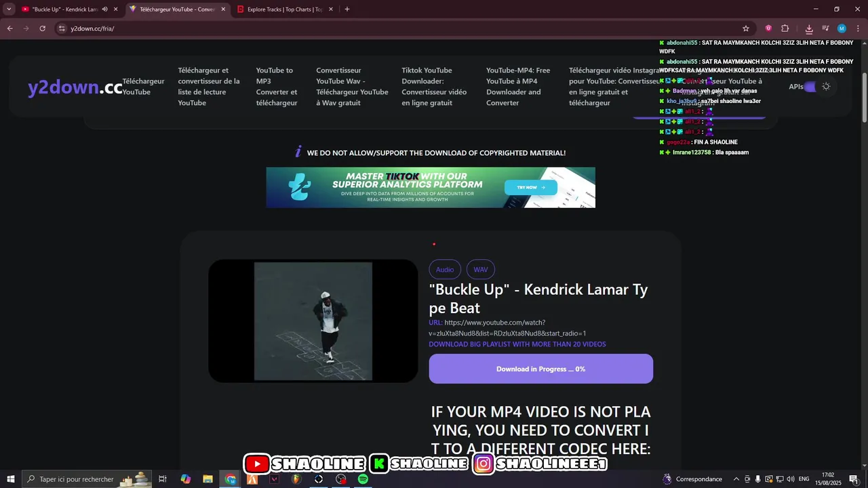868x488 pixels.
Task: Switch to the Téléchargeur YouTube tab
Action: point(176,9)
